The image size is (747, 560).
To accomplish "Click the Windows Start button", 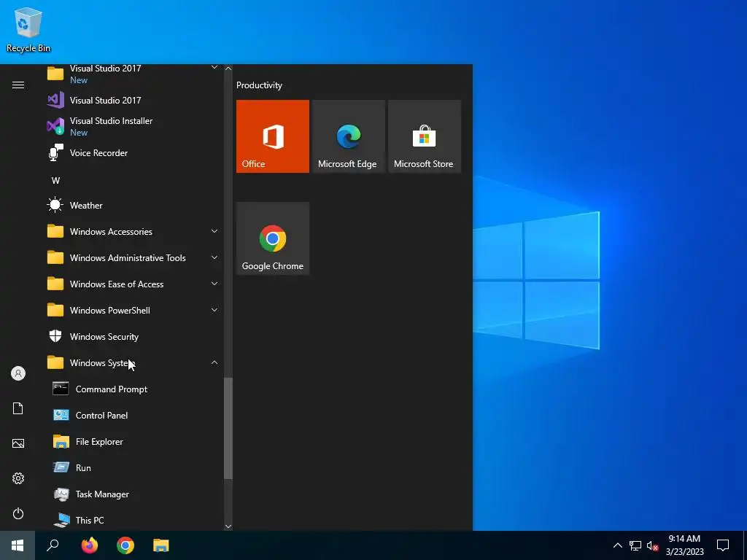I will pos(18,545).
